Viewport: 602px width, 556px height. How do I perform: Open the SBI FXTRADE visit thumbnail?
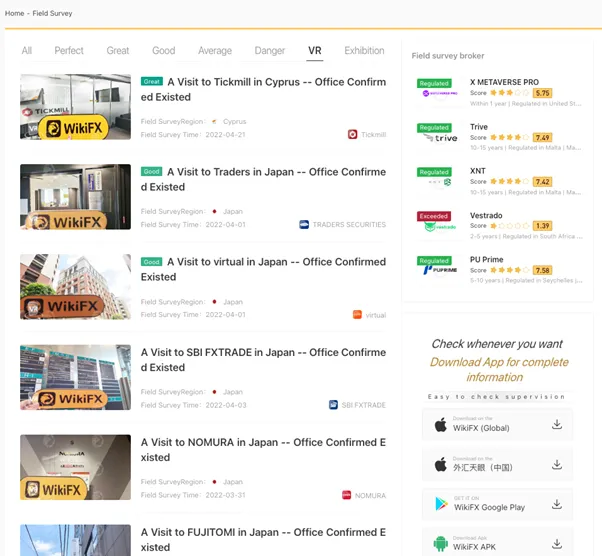coord(75,377)
